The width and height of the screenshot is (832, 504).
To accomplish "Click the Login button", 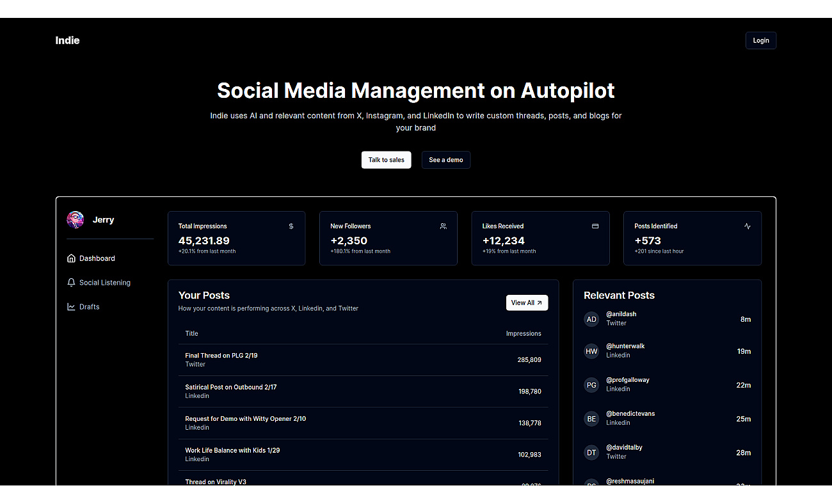I will [761, 40].
